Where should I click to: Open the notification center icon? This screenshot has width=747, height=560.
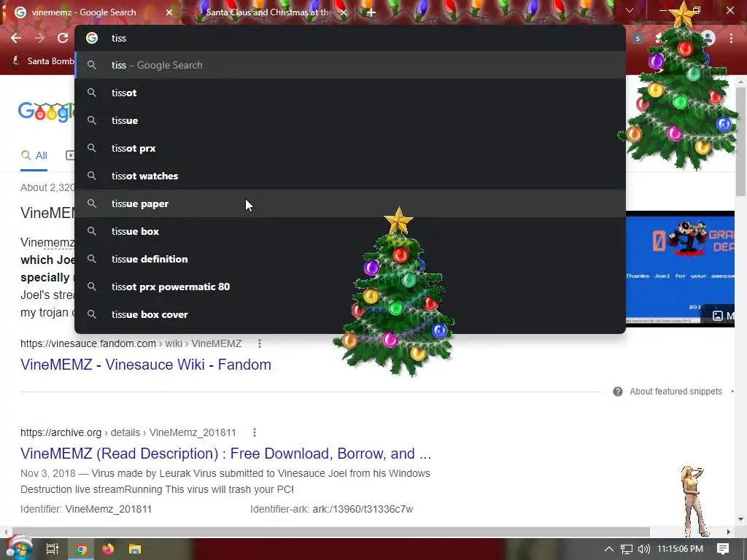pyautogui.click(x=723, y=549)
